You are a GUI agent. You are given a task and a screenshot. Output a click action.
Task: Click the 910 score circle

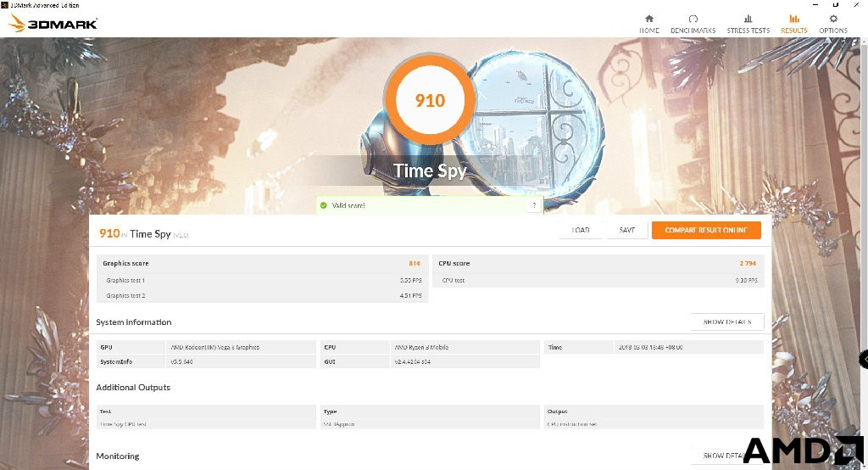pyautogui.click(x=430, y=100)
